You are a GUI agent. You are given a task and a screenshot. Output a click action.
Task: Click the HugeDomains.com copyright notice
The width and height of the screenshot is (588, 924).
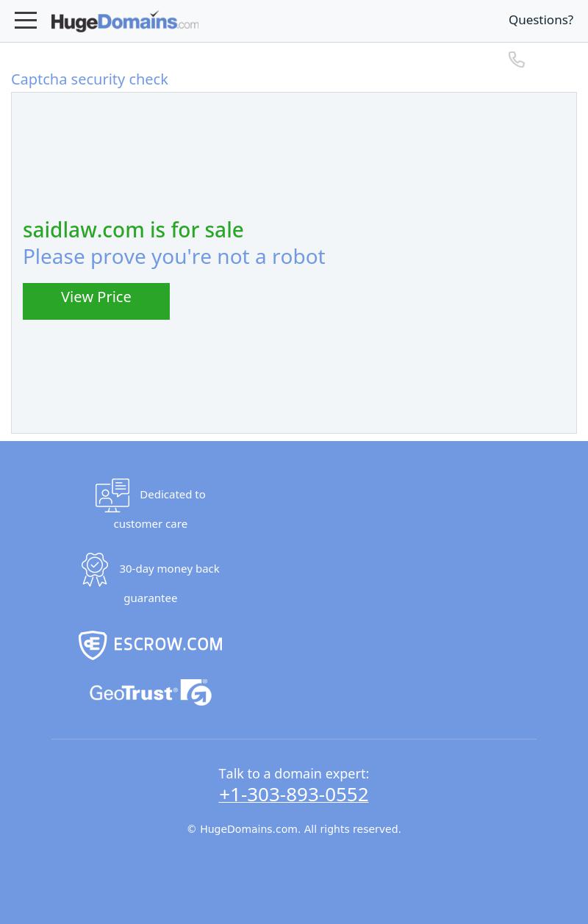(x=294, y=829)
